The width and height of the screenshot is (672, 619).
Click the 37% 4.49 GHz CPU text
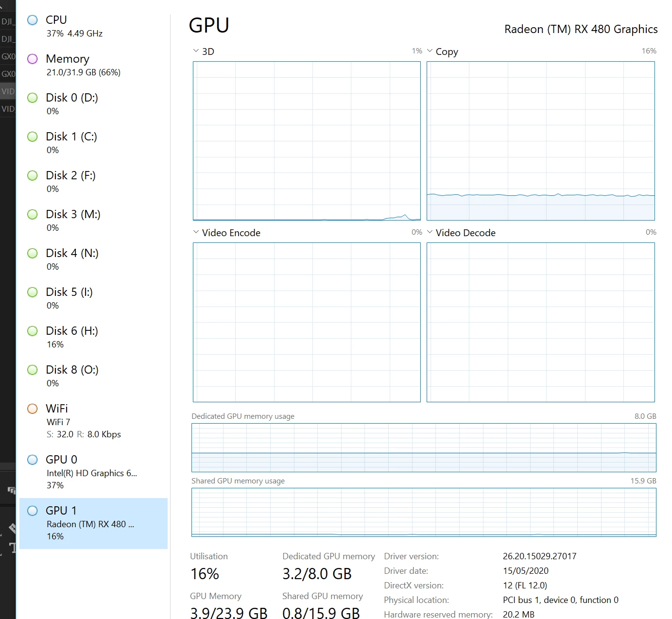pyautogui.click(x=74, y=34)
